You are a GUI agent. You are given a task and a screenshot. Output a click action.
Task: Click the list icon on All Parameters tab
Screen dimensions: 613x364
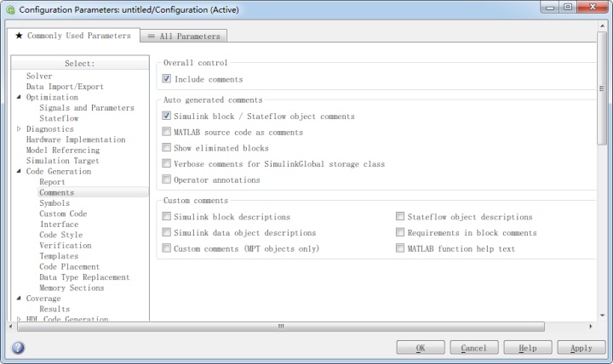pos(152,37)
